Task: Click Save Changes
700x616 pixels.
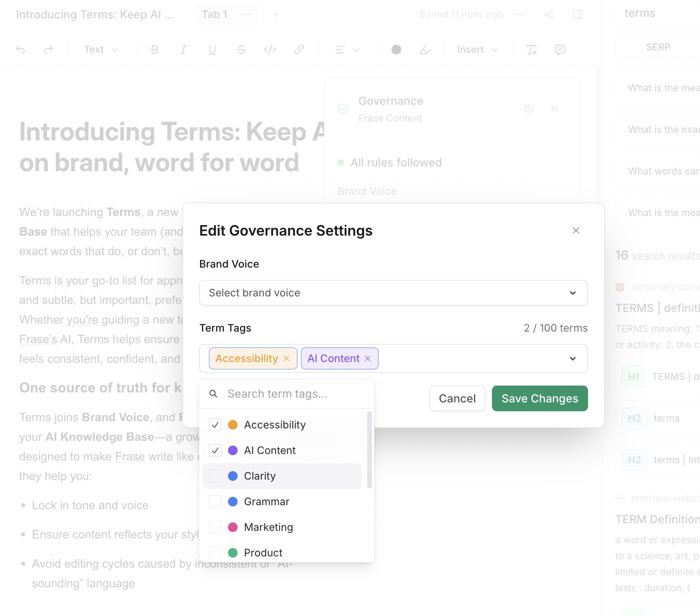Action: pos(540,398)
